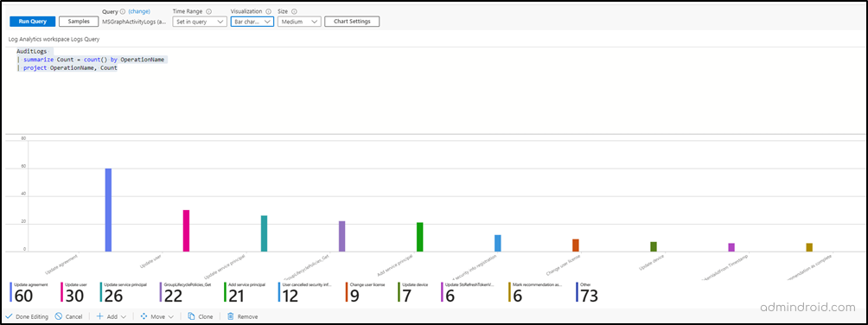868x325 pixels.
Task: Select the security info registration blue bar
Action: (x=498, y=243)
